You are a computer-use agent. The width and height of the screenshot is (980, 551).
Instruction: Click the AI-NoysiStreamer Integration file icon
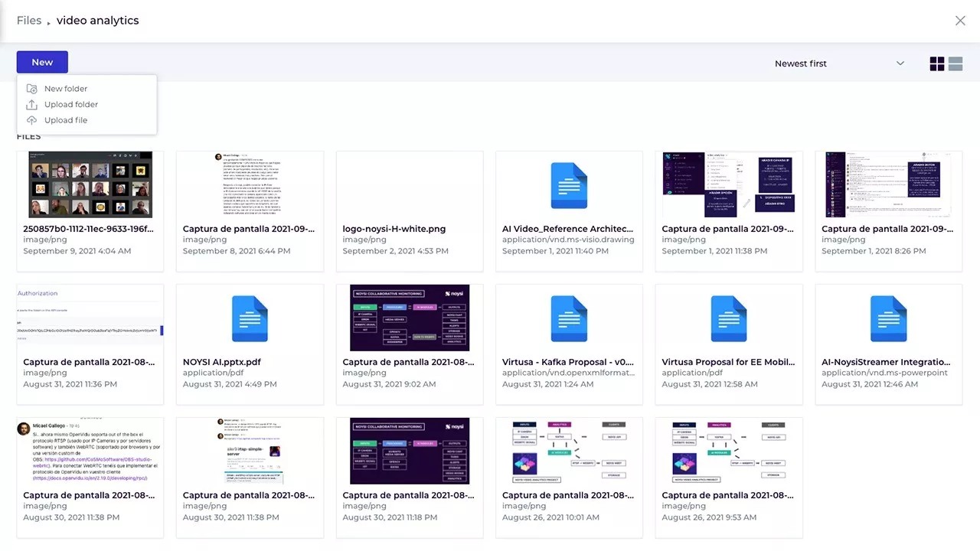click(888, 318)
